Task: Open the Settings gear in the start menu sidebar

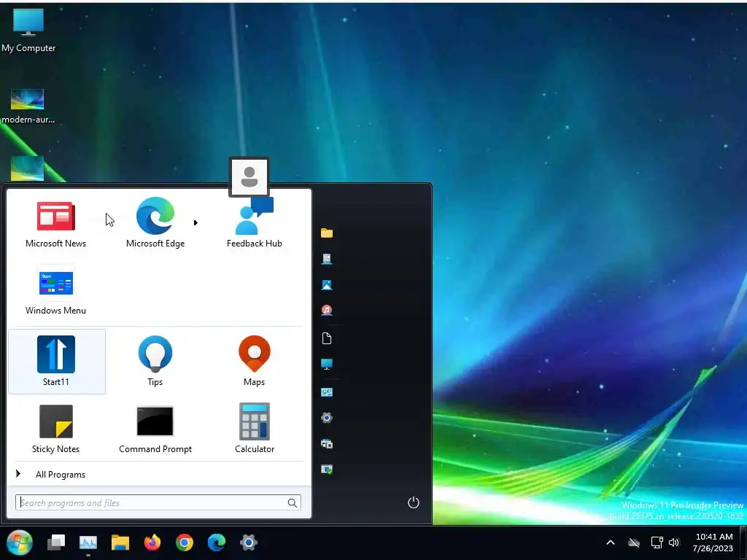Action: (327, 418)
